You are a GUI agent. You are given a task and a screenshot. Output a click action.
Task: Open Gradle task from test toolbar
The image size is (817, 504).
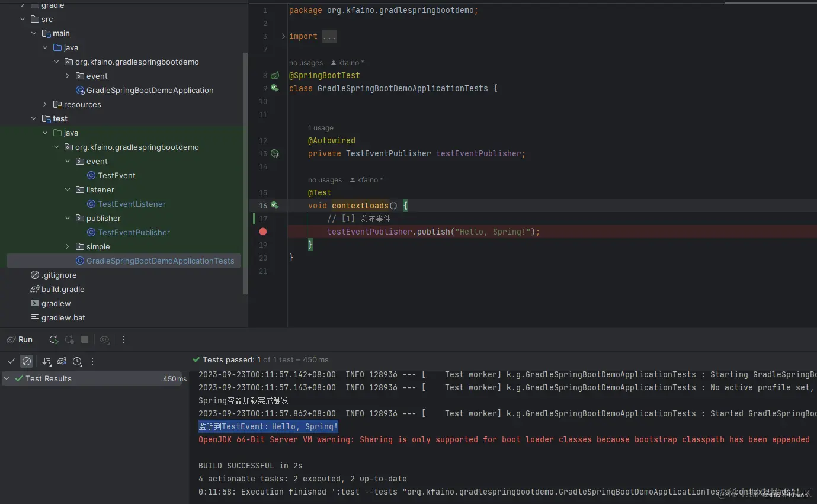coord(62,361)
